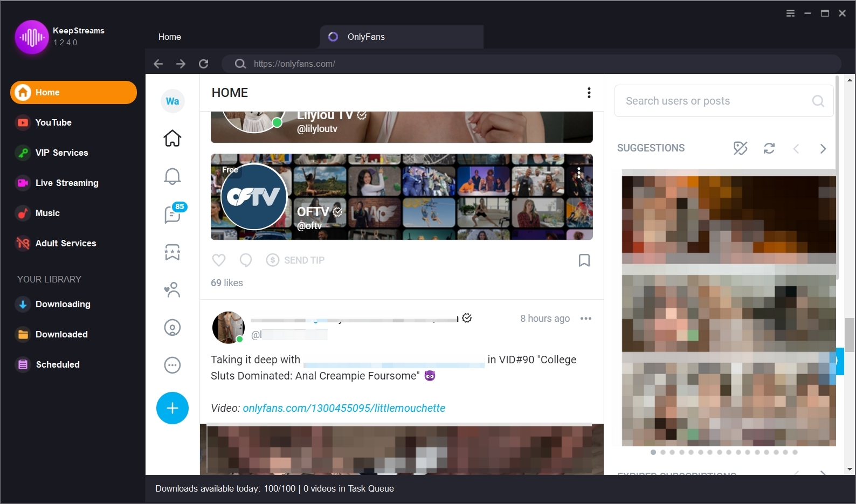Open my profile circle icon
The width and height of the screenshot is (856, 504).
pyautogui.click(x=172, y=327)
